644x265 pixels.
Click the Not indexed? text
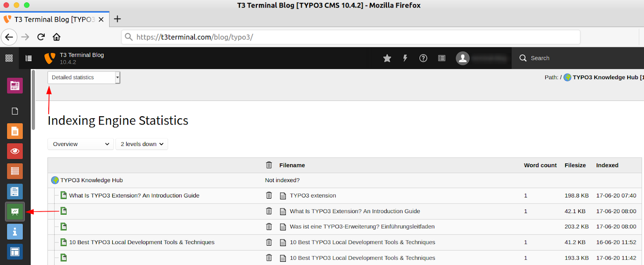pyautogui.click(x=282, y=180)
